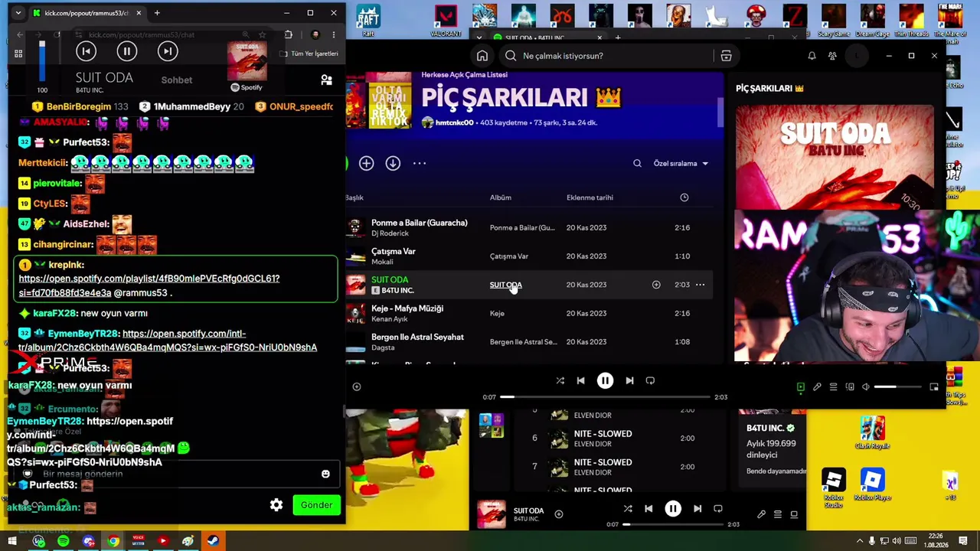The image size is (980, 551).
Task: Click the SUIT ODA album art in the right panel
Action: [x=835, y=158]
